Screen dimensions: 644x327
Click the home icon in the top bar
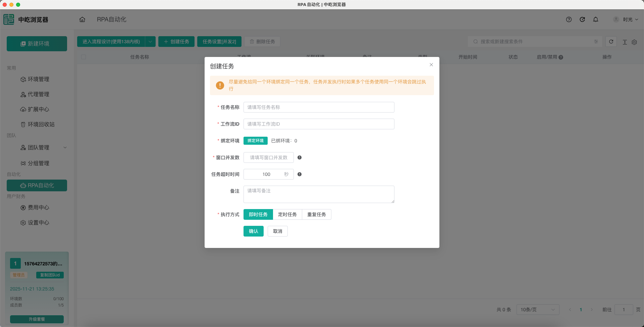point(83,19)
